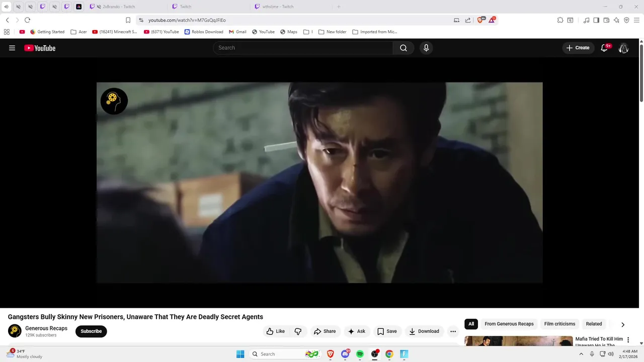
Task: Show hidden system tray icons chevron
Action: 581,354
